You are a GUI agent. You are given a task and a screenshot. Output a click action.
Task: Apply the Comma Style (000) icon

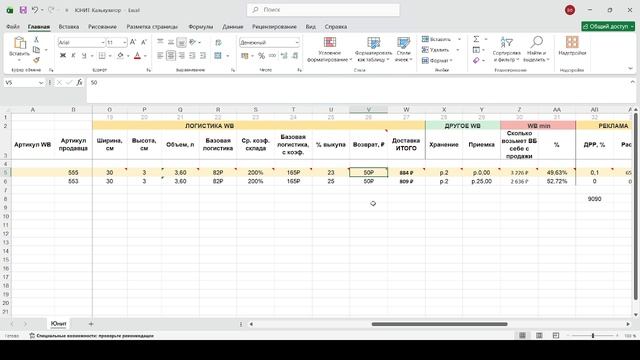pyautogui.click(x=272, y=56)
